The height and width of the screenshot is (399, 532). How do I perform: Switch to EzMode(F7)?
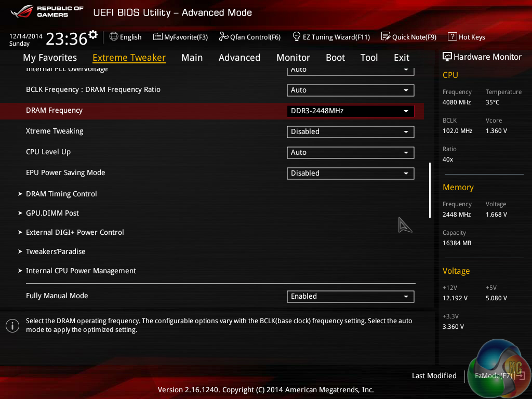(x=494, y=376)
